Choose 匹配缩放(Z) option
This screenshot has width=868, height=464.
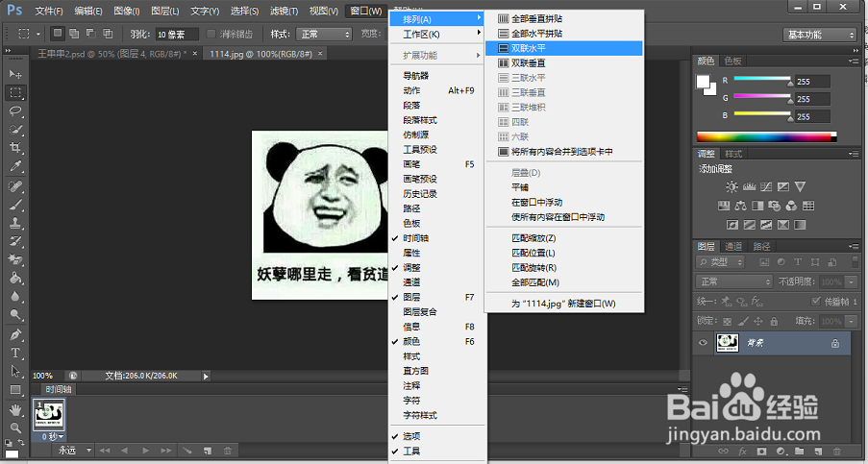(x=563, y=238)
